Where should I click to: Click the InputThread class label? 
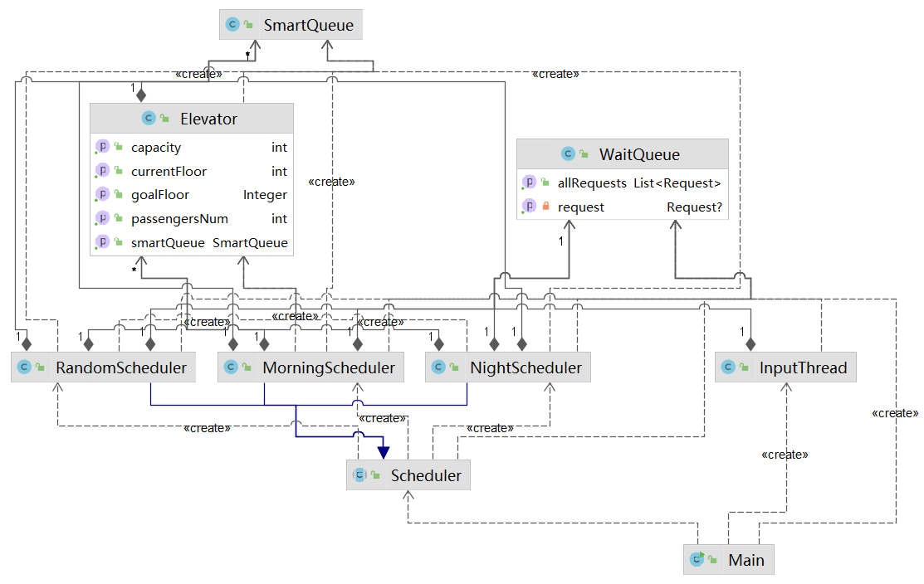[x=803, y=368]
